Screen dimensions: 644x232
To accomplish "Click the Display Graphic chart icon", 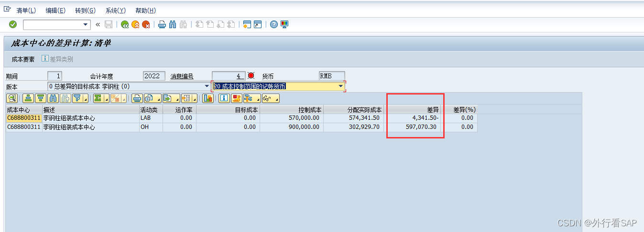I will [208, 98].
